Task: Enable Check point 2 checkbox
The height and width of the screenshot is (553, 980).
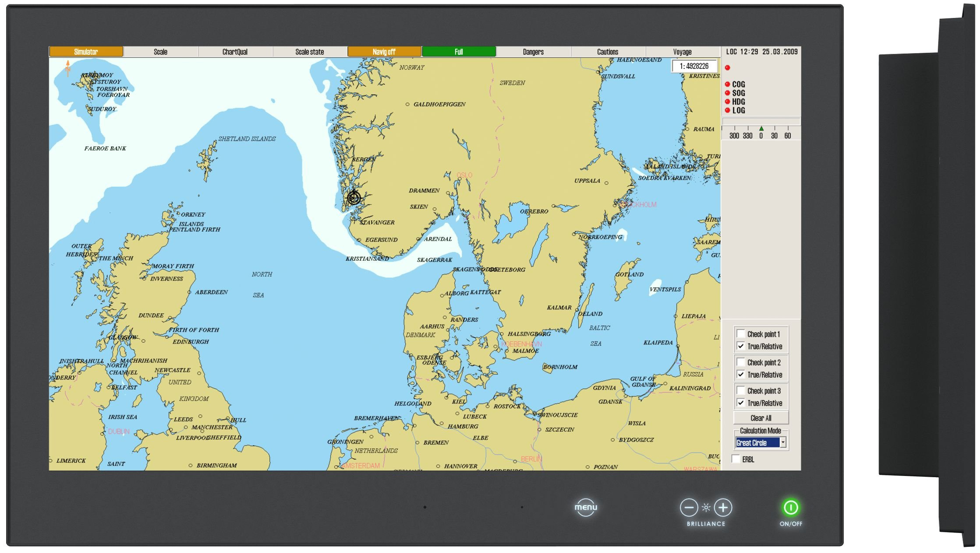Action: pyautogui.click(x=741, y=362)
